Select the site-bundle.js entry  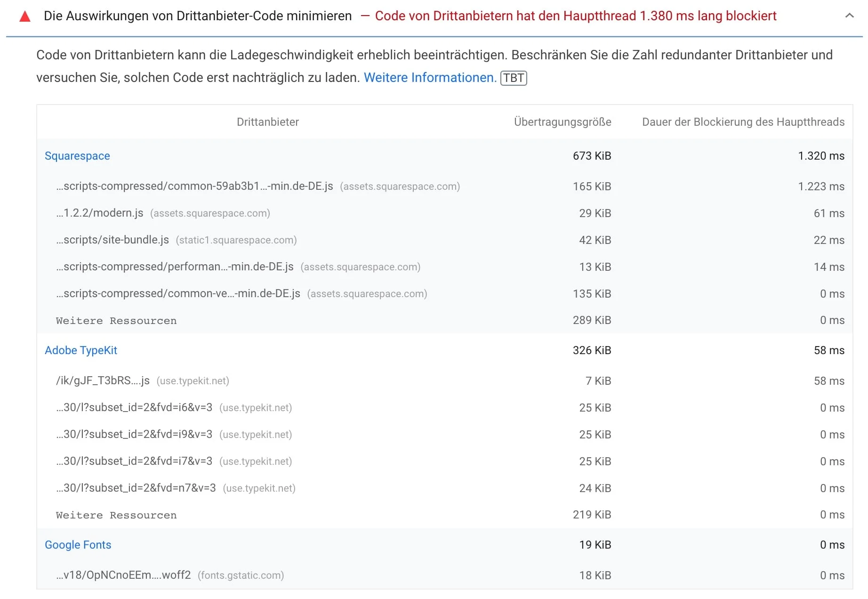pos(113,240)
